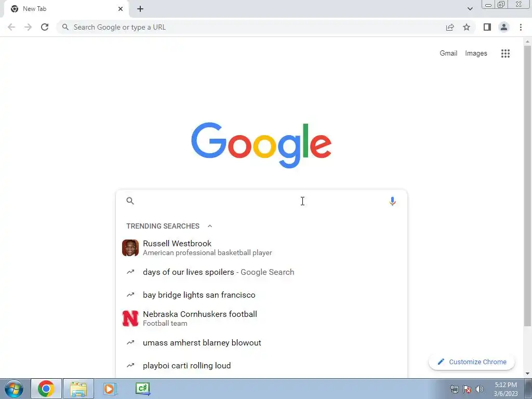Collapse the Trending Searches section
The image size is (532, 399).
tap(210, 226)
